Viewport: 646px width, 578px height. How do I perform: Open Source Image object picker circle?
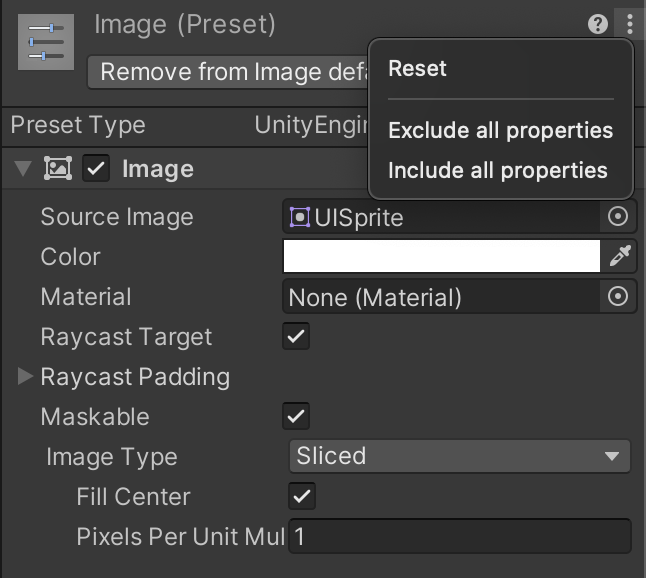[x=618, y=216]
